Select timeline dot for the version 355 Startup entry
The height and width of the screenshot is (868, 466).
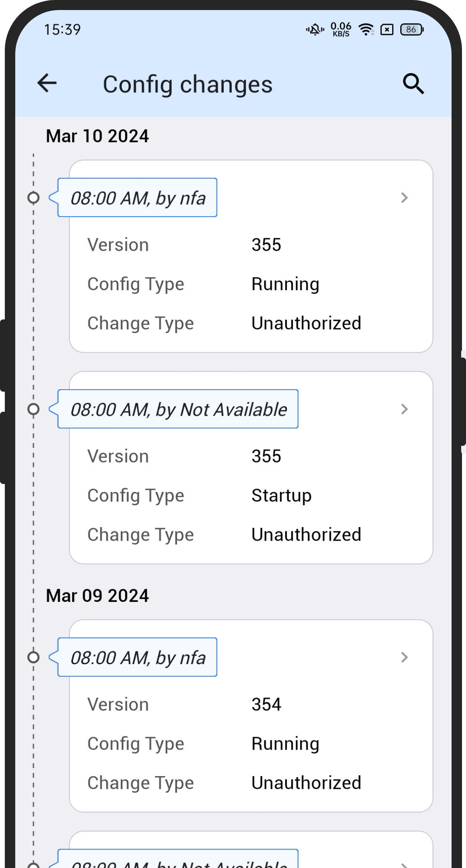coord(34,409)
